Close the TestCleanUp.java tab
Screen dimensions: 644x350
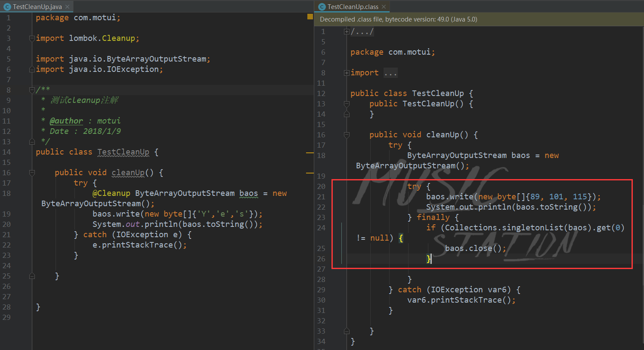click(x=68, y=7)
